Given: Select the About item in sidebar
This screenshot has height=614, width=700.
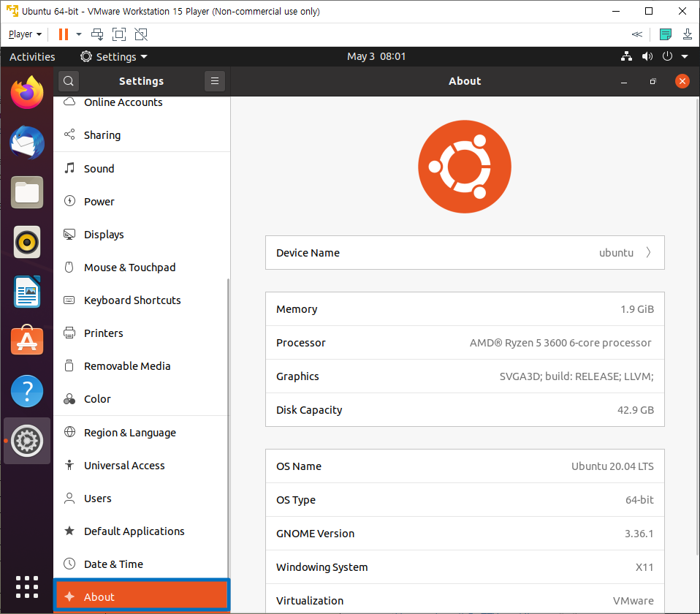Looking at the screenshot, I should [x=142, y=595].
